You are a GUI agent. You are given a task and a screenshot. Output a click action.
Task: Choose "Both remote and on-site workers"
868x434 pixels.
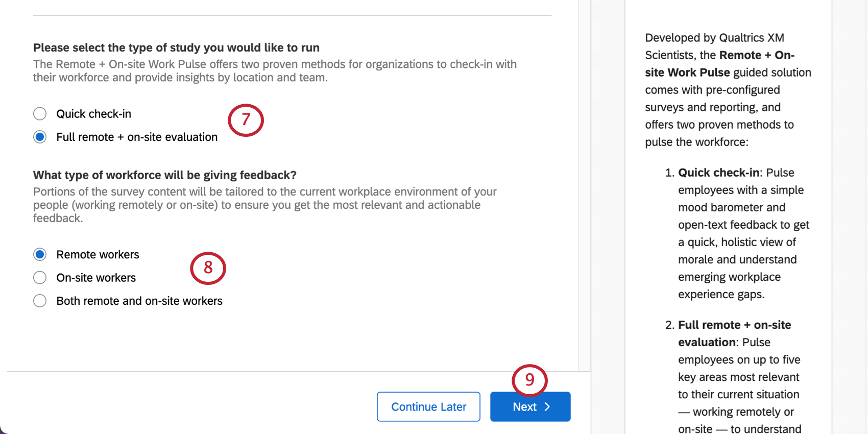point(40,301)
